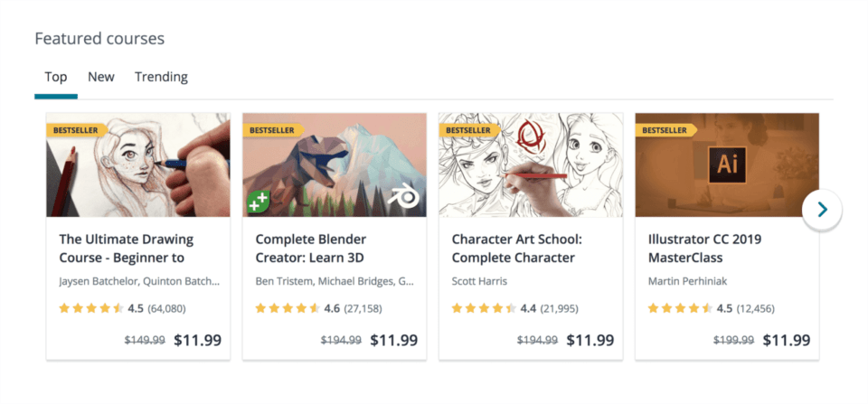Click the star rating of the Character Art School course
868x404 pixels.
click(x=484, y=308)
